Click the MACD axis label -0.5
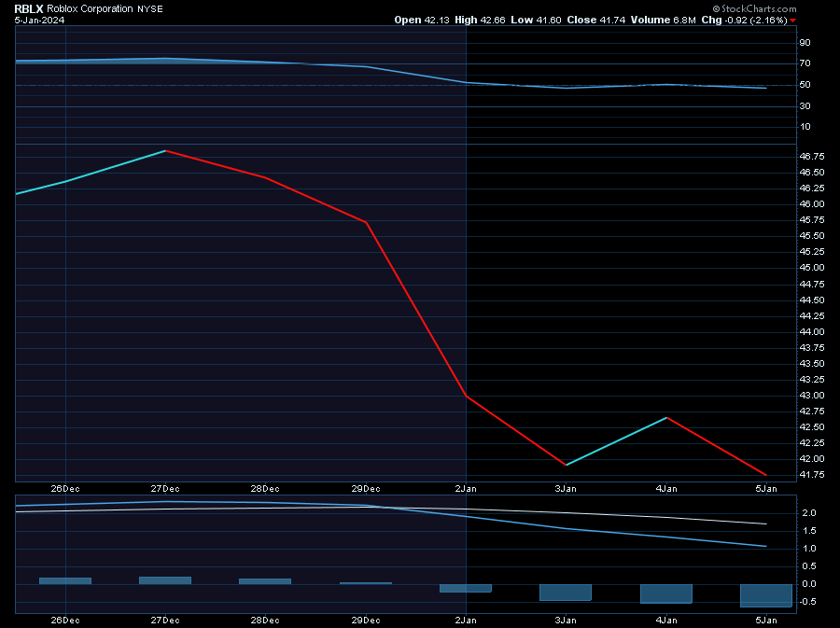The image size is (840, 628). click(808, 602)
